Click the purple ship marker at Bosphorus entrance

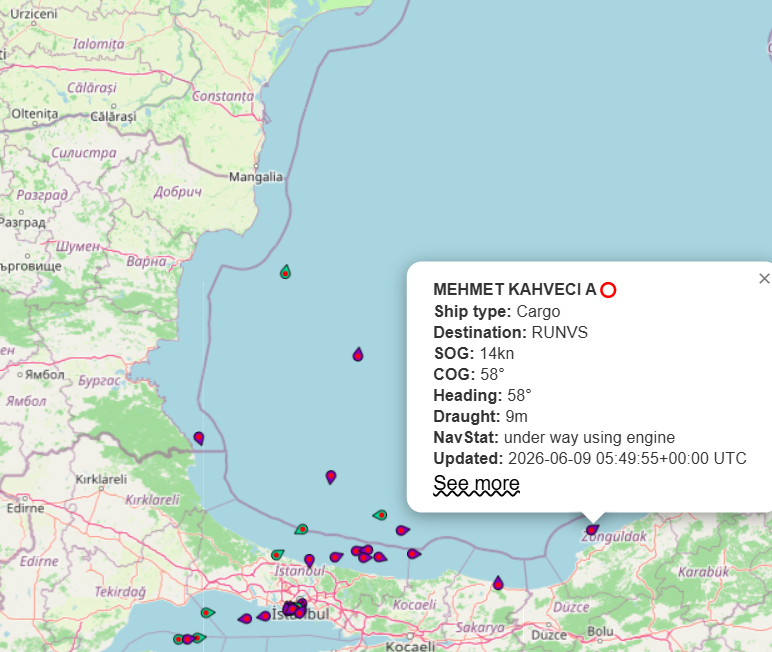(x=309, y=560)
